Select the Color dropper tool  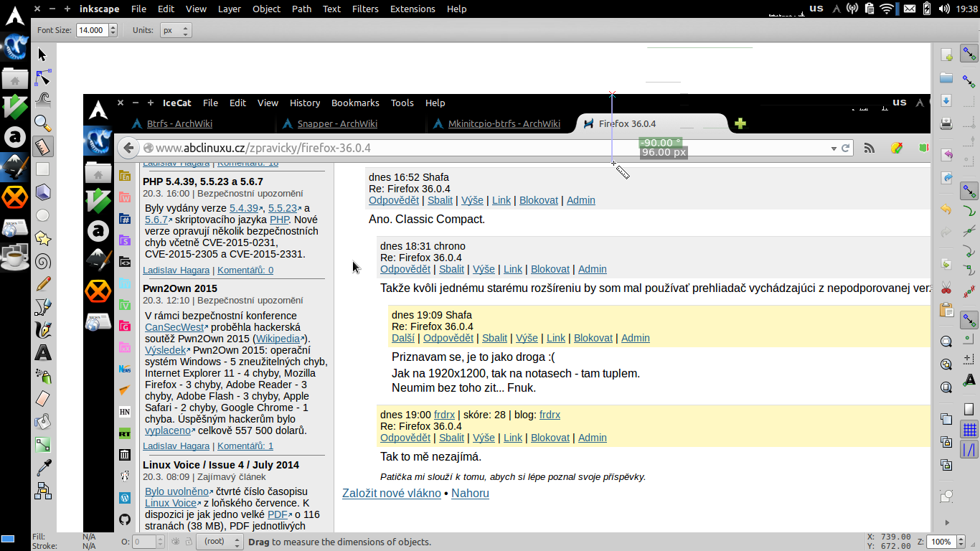click(42, 468)
